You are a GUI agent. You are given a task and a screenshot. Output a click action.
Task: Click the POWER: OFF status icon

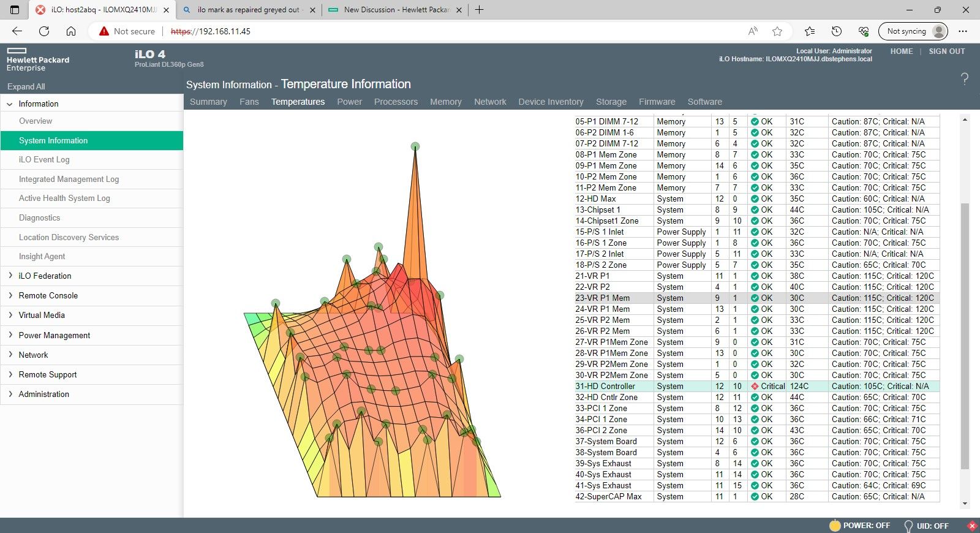835,525
